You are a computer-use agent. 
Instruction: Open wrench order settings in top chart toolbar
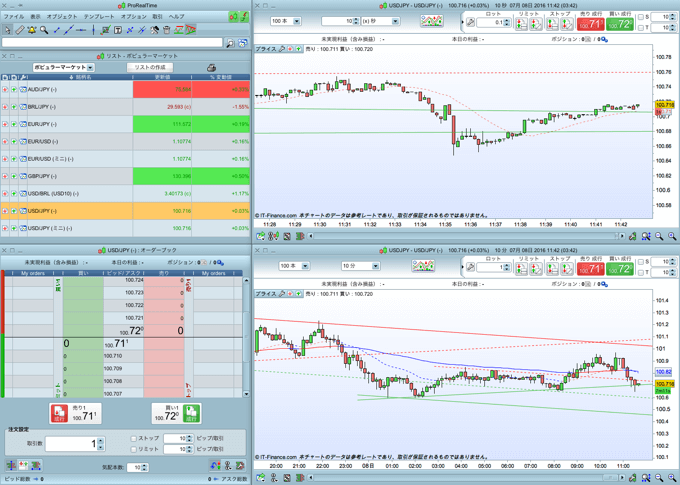[471, 22]
